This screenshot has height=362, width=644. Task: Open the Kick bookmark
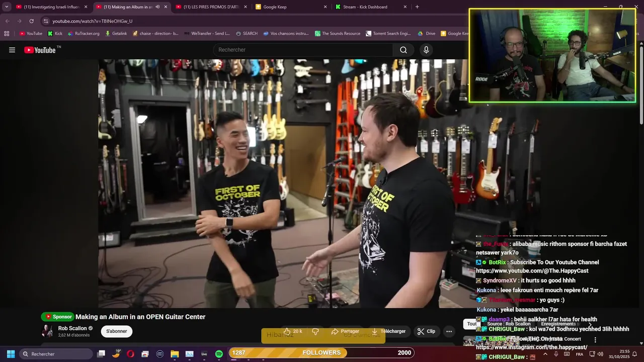pos(55,34)
